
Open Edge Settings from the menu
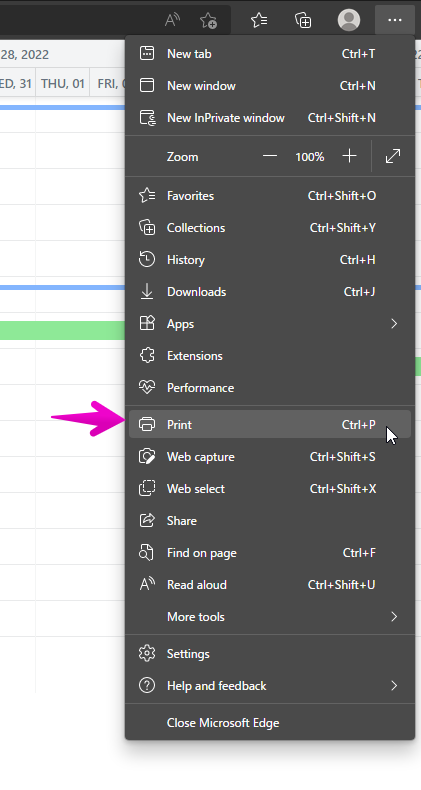270,653
